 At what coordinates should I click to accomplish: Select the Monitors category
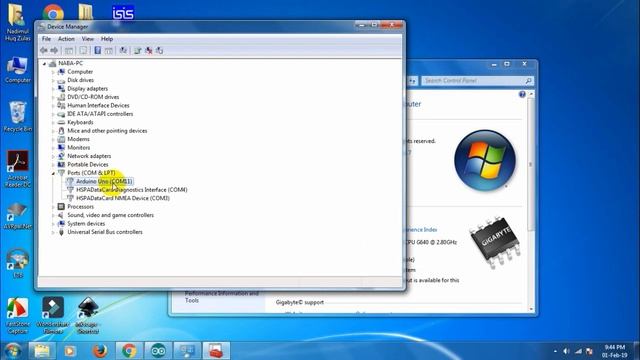(x=78, y=148)
